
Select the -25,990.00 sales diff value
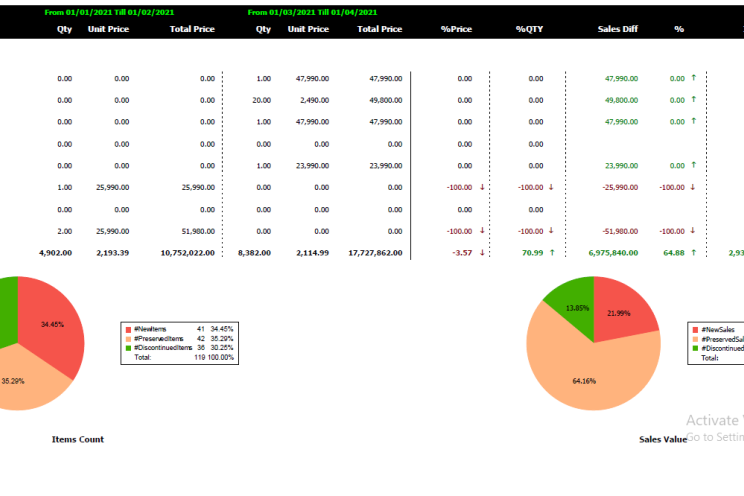point(620,187)
